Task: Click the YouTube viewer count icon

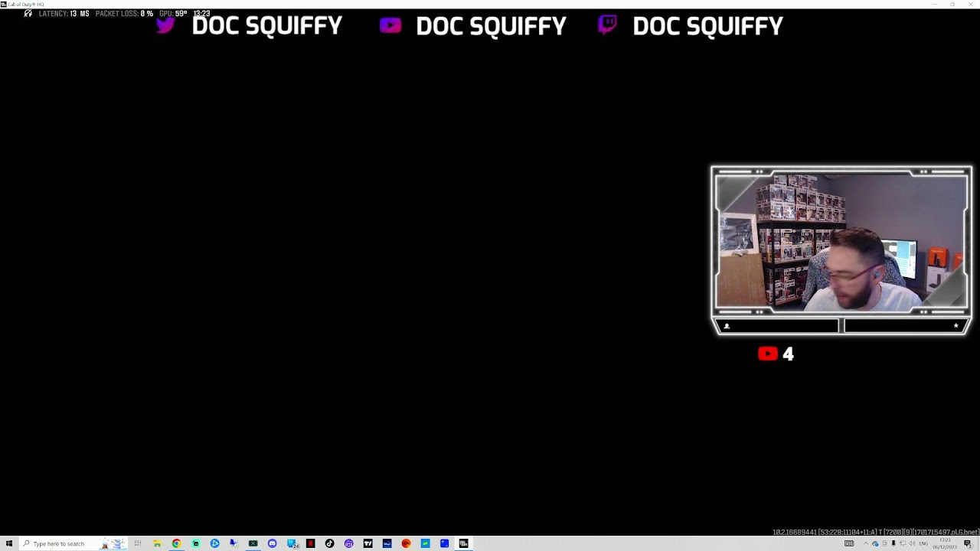Action: pyautogui.click(x=768, y=354)
